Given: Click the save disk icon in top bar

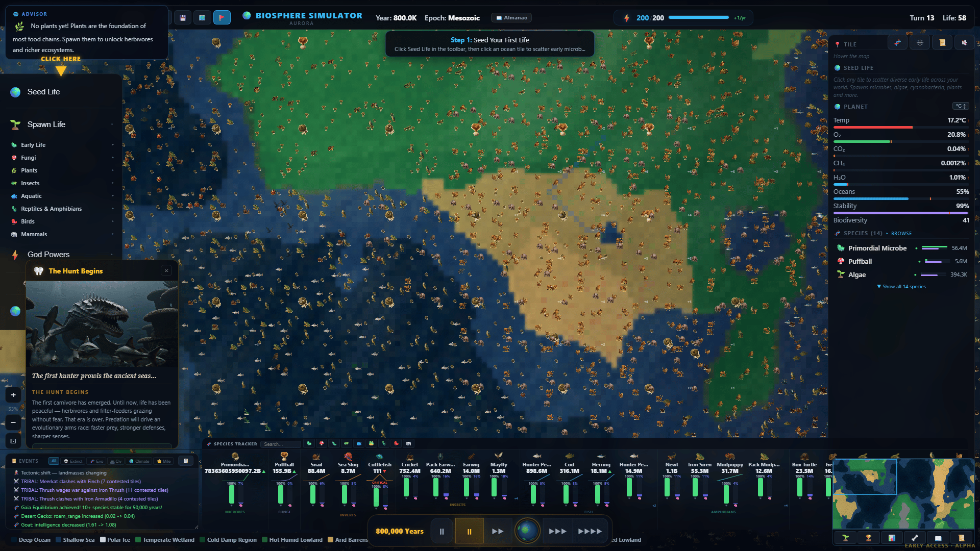Looking at the screenshot, I should click(183, 18).
